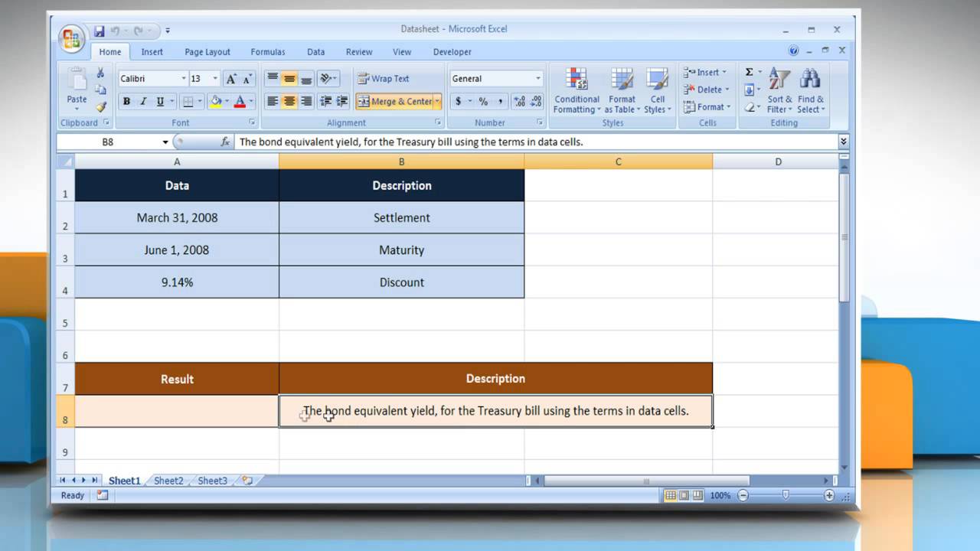Switch to Page Layout view in status bar
Viewport: 980px width, 551px height.
click(x=684, y=495)
